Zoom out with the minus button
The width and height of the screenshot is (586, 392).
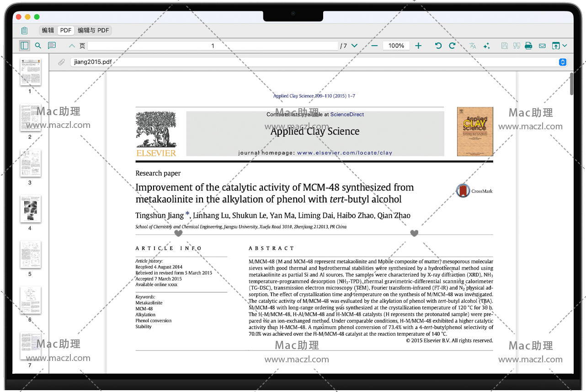374,46
